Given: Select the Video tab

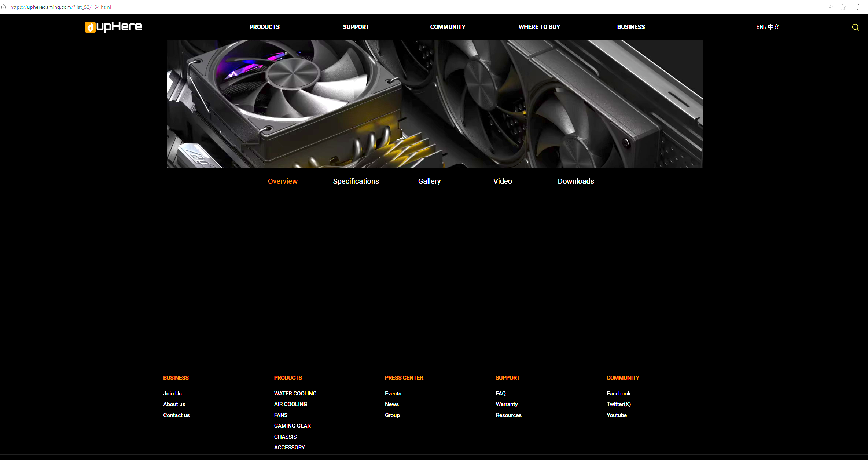Looking at the screenshot, I should click(503, 181).
